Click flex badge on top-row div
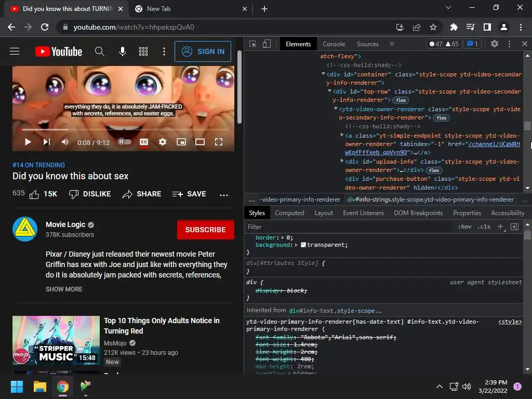The width and height of the screenshot is (532, 399). [401, 100]
